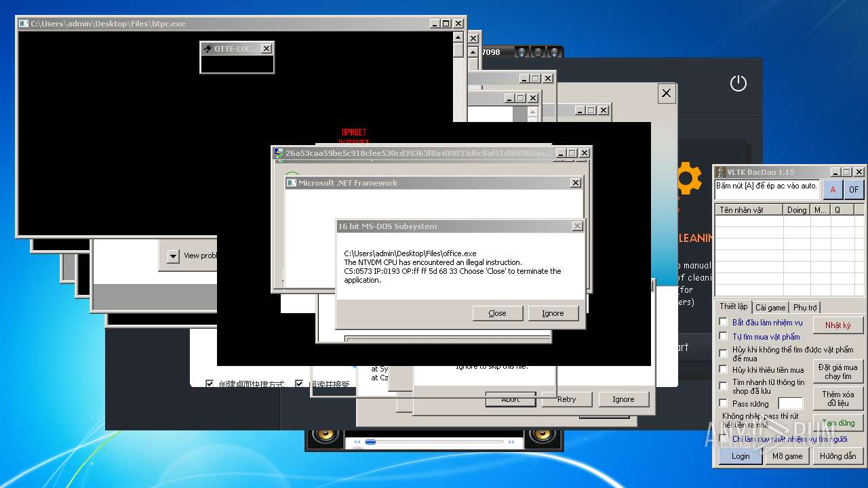Viewport: 868px width, 488px height.
Task: Close the Microsoft .NET Framework dialog
Action: (576, 183)
